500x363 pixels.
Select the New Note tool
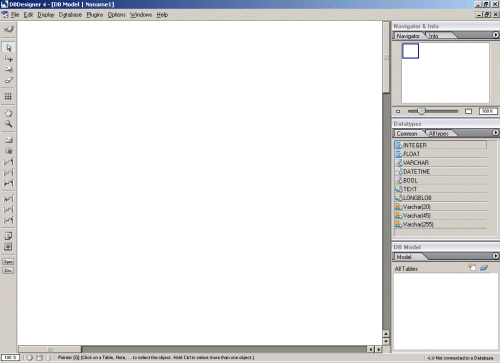[8, 236]
